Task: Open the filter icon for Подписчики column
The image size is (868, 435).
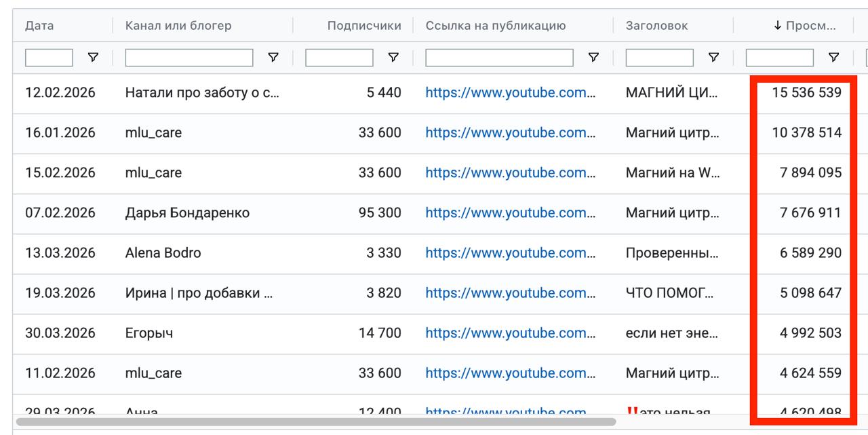Action: click(x=393, y=58)
